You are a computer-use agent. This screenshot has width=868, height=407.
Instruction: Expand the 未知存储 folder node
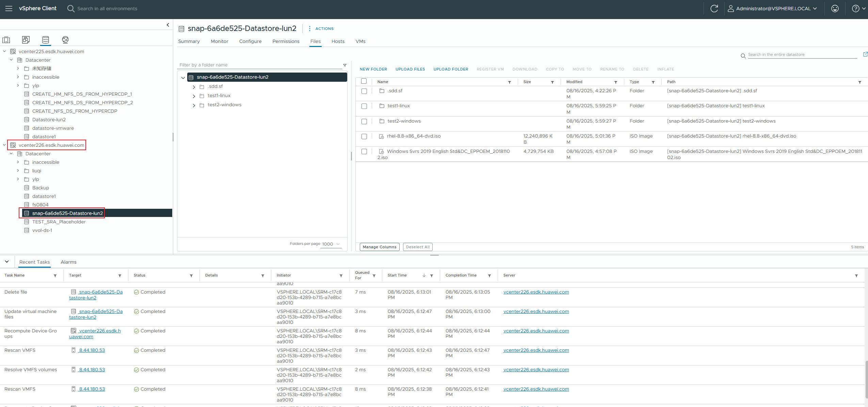pyautogui.click(x=18, y=68)
